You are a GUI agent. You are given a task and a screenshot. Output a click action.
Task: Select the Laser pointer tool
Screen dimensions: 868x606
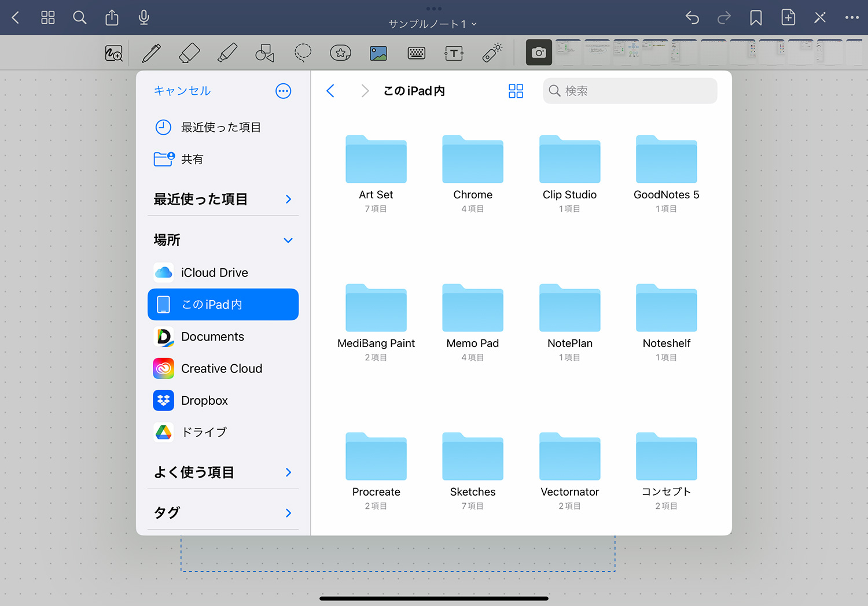click(x=492, y=53)
